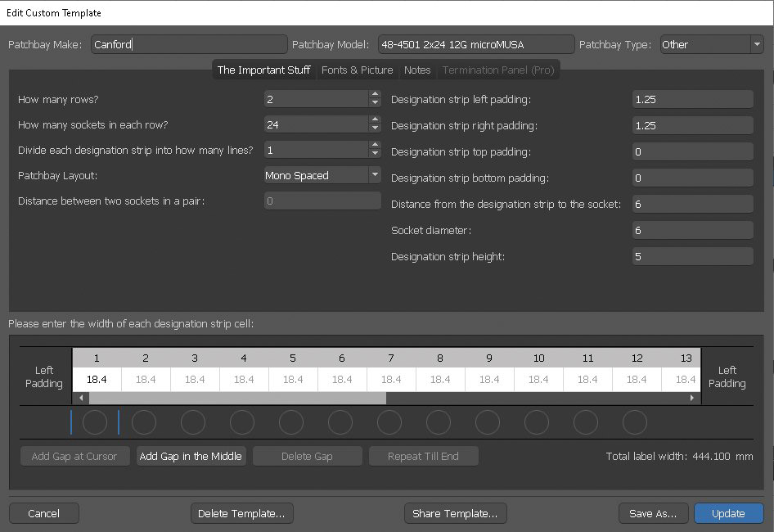The height and width of the screenshot is (532, 774).
Task: Click the scrollbar left arrow in cell table
Action: coord(80,398)
